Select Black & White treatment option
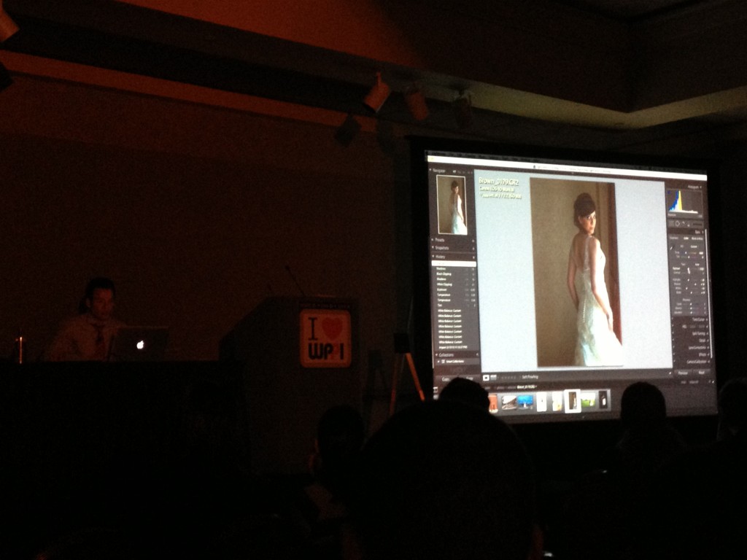 pos(697,238)
